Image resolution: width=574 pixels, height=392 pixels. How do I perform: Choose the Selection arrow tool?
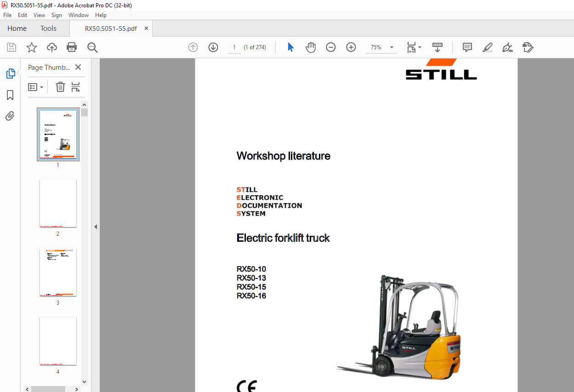pyautogui.click(x=290, y=47)
